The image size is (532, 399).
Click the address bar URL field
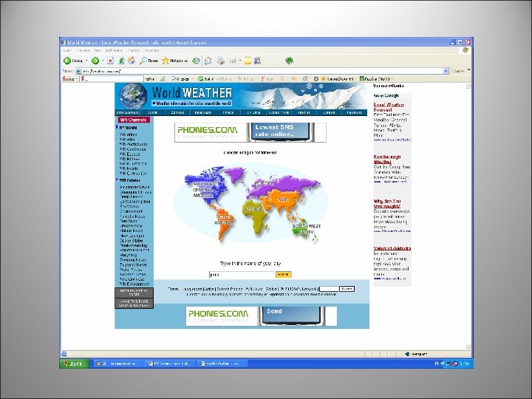point(262,71)
